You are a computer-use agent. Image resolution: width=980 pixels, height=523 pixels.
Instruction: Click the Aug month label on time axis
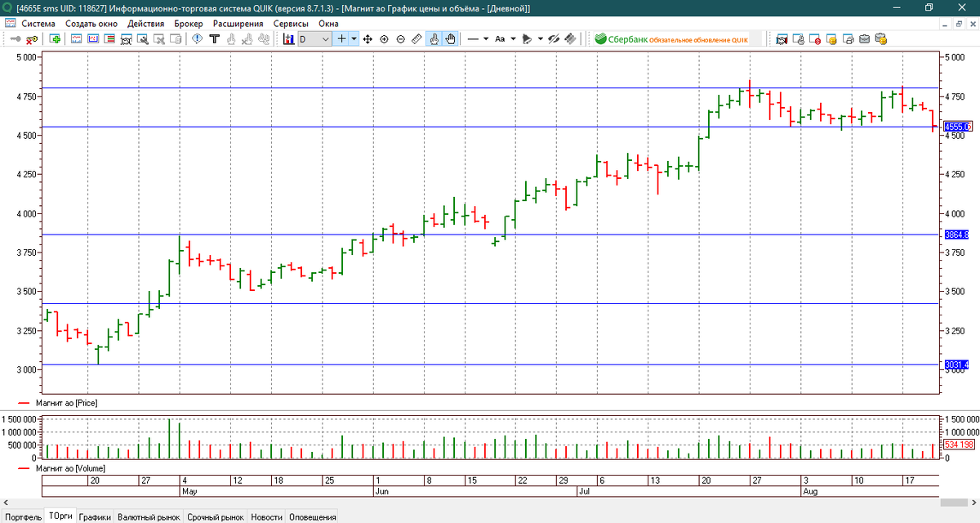pyautogui.click(x=809, y=492)
